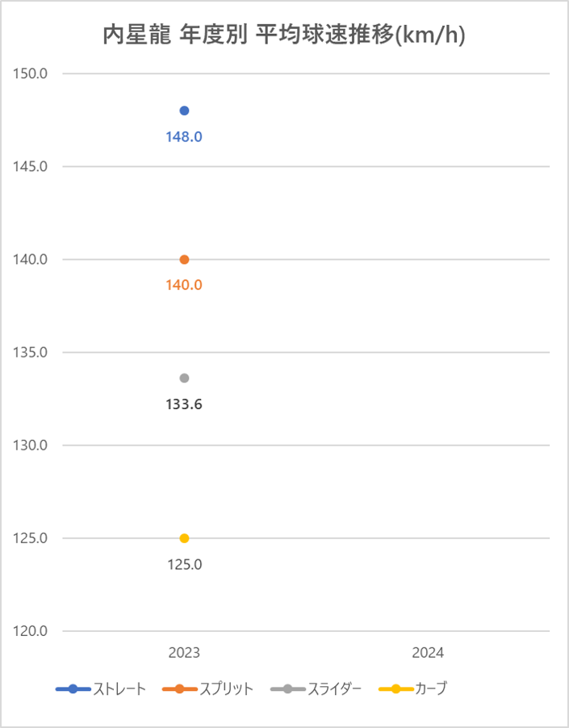Click the ストレート legend marker

pyautogui.click(x=73, y=689)
